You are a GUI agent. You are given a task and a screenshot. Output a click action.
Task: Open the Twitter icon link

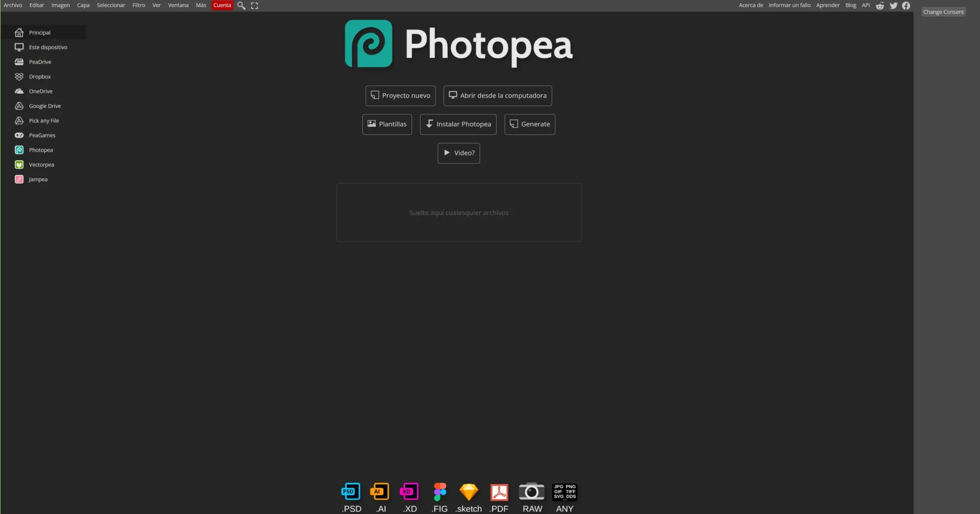pyautogui.click(x=894, y=6)
